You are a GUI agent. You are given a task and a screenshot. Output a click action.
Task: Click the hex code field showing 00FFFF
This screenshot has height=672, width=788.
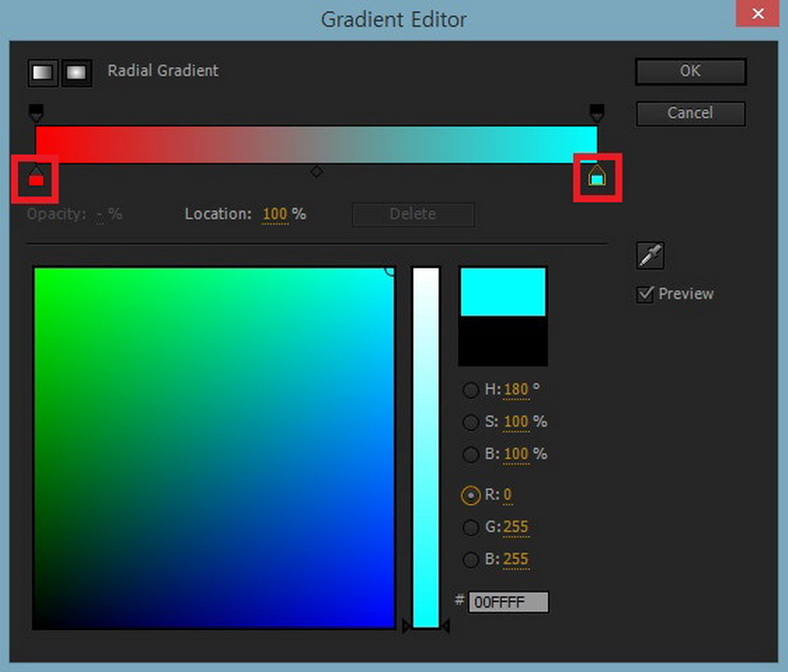point(509,602)
